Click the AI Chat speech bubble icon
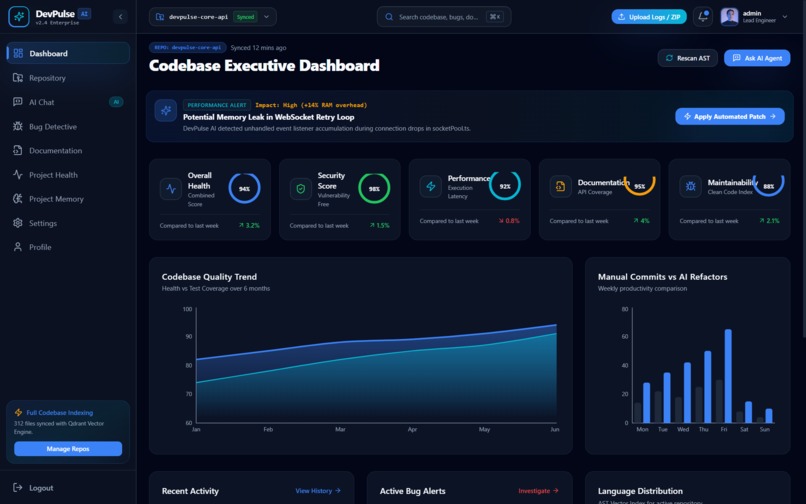806x504 pixels. [x=18, y=102]
